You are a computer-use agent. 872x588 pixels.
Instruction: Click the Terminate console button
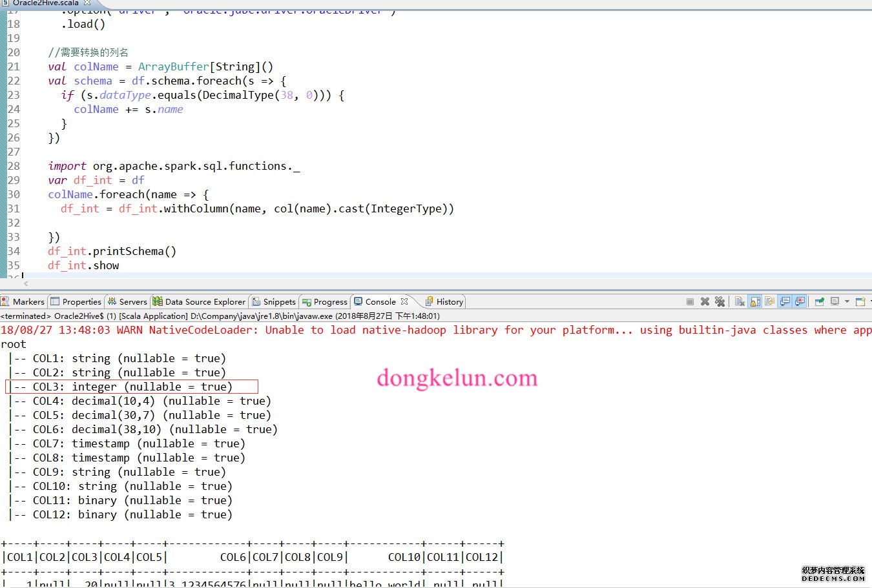coord(690,301)
